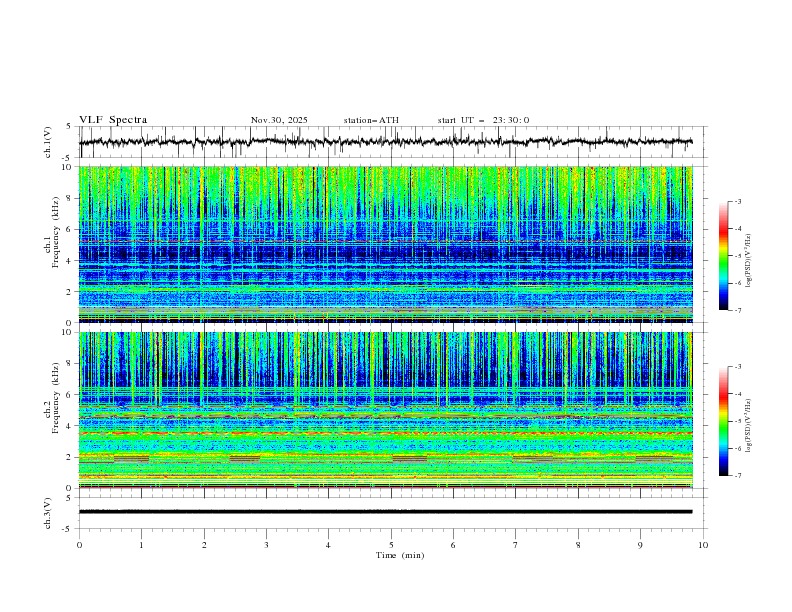This screenshot has width=792, height=612.
Task: Click the 8 minute tick on time axis
Action: pyautogui.click(x=578, y=545)
